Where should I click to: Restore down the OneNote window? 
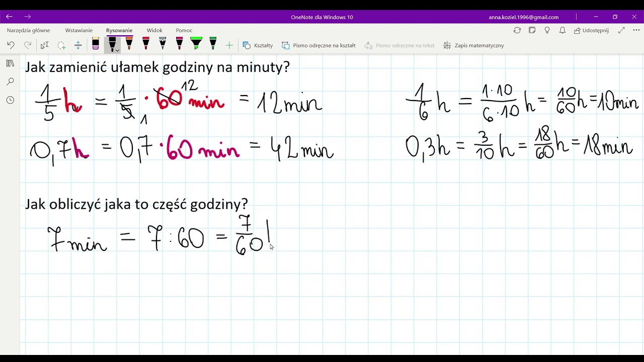click(615, 17)
